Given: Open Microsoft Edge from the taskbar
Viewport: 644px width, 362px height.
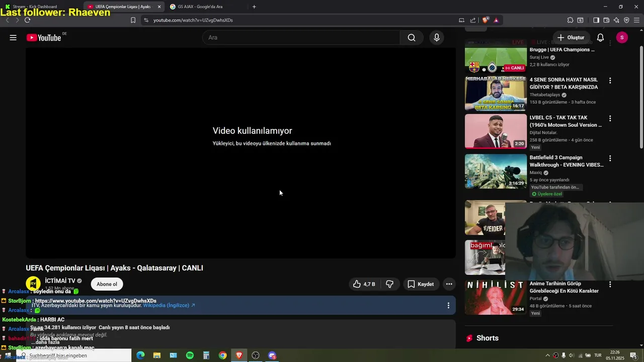Looking at the screenshot, I should (140, 355).
